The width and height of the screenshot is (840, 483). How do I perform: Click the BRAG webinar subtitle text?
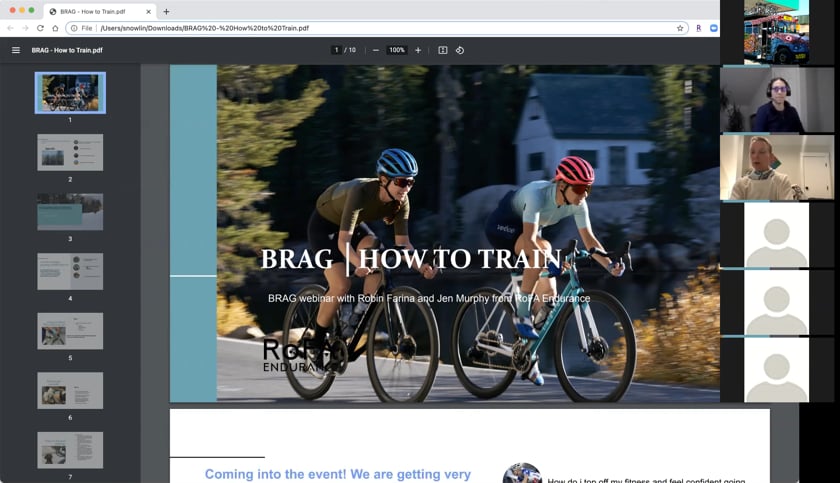tap(429, 298)
